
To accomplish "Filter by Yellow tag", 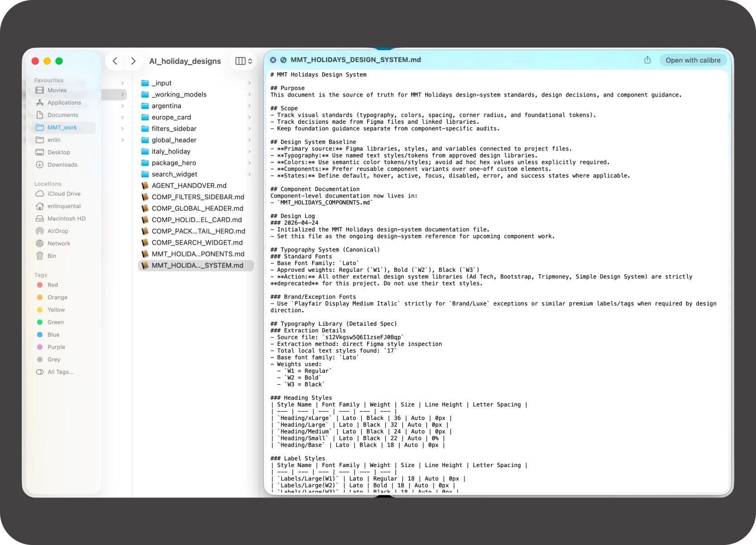I will [x=63, y=310].
